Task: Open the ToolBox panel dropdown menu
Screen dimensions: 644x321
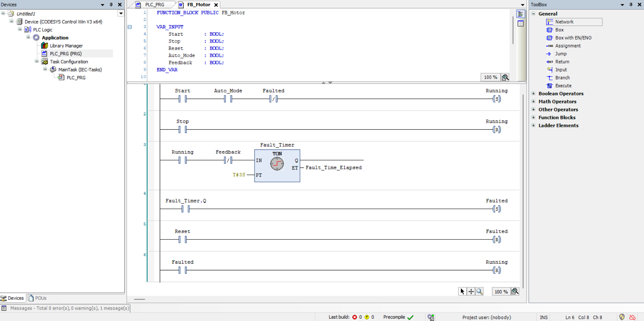Action: (622, 5)
